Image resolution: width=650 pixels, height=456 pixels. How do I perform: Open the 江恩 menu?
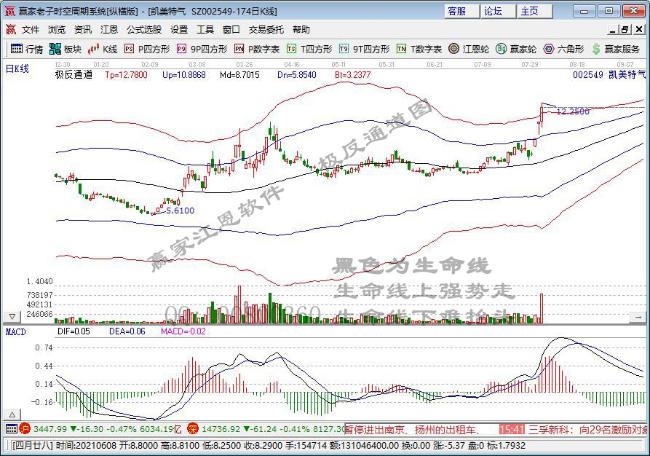109,30
